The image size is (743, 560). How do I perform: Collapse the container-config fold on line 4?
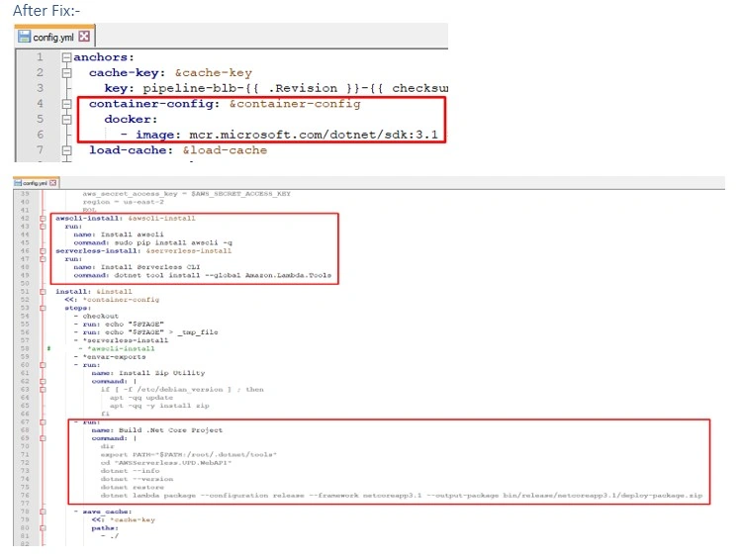point(67,104)
